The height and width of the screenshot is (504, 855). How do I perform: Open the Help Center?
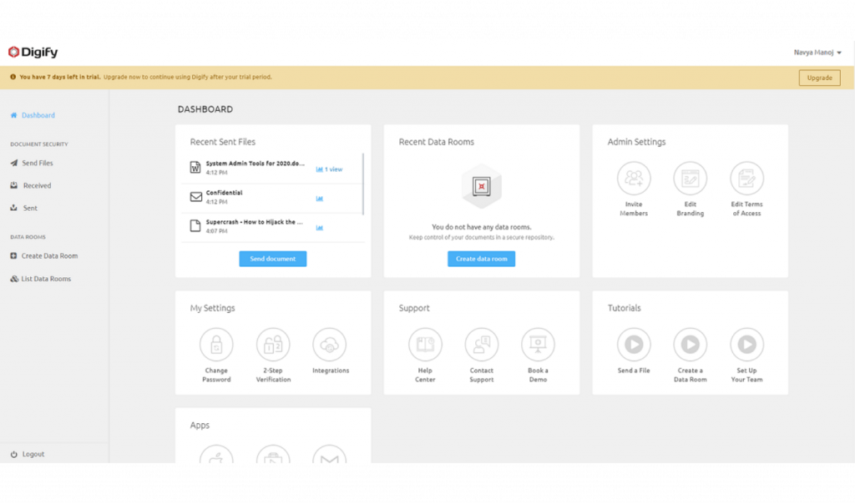(425, 344)
